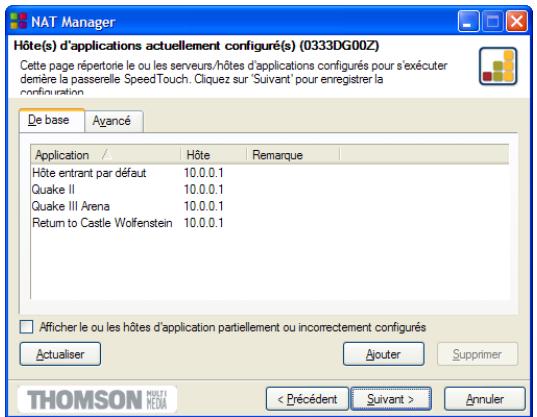
Task: Go back with the Précédent button
Action: [x=307, y=399]
